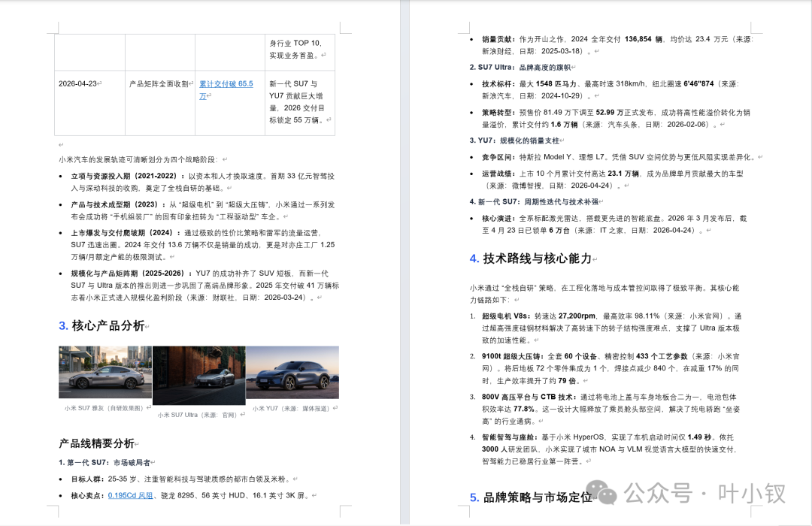Image resolution: width=812 pixels, height=526 pixels.
Task: Click the bold label 核心卖点
Action: tap(87, 495)
